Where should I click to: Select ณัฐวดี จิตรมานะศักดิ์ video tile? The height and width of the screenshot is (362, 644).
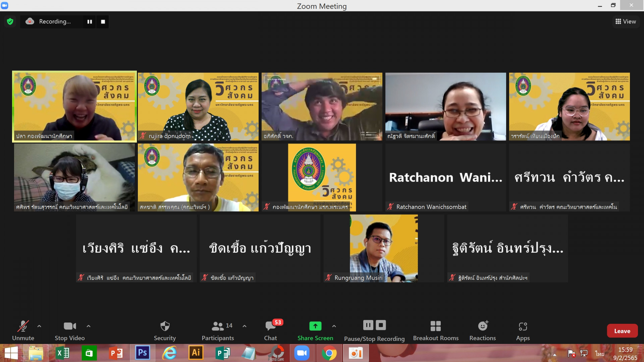[x=446, y=106]
